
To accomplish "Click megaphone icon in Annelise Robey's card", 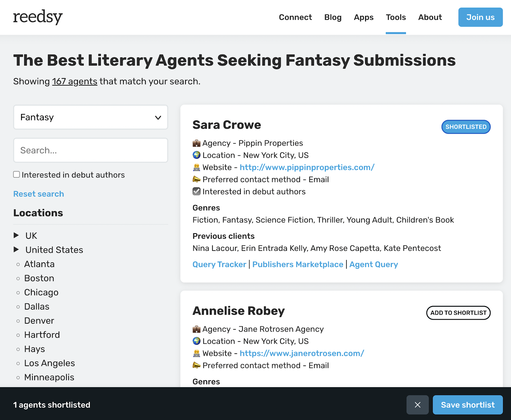I will [x=196, y=365].
